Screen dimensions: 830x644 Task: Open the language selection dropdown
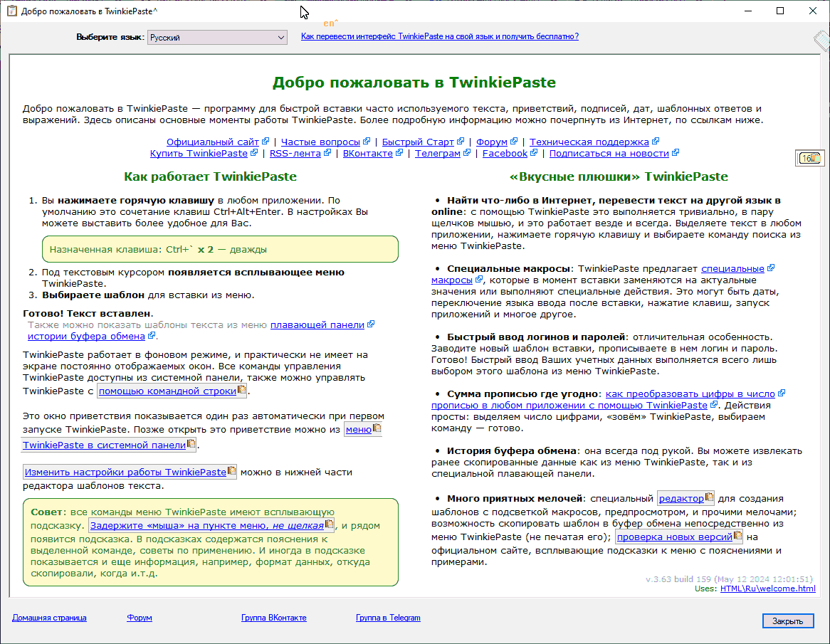[x=217, y=38]
